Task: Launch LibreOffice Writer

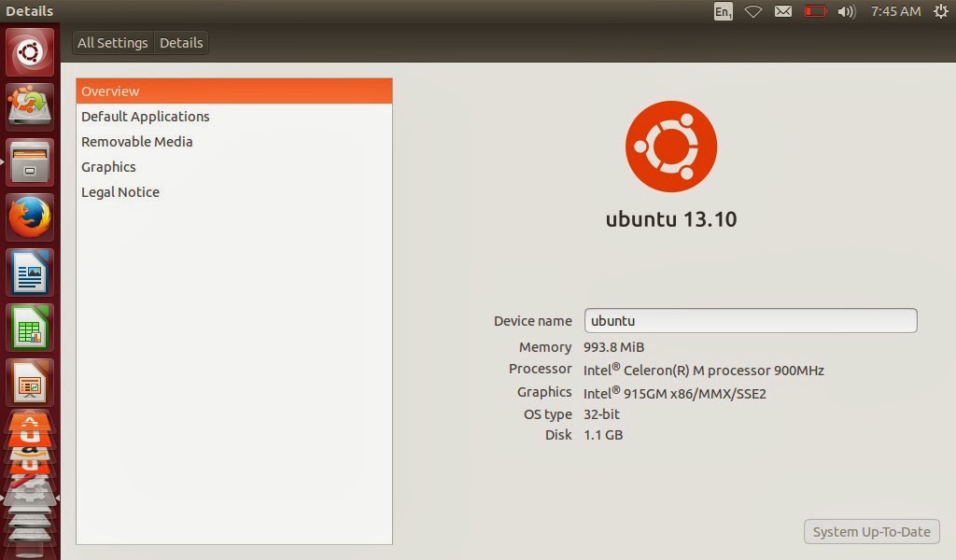Action: [28, 272]
